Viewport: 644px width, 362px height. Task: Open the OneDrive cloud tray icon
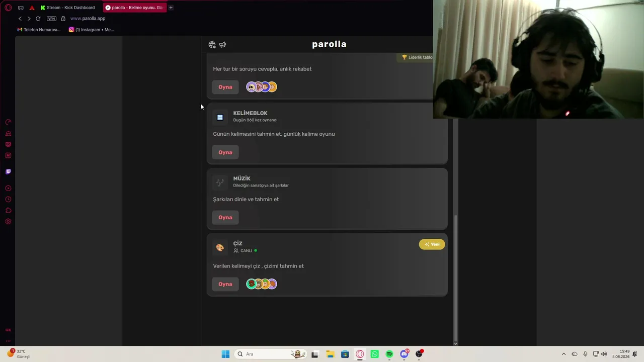click(x=575, y=354)
